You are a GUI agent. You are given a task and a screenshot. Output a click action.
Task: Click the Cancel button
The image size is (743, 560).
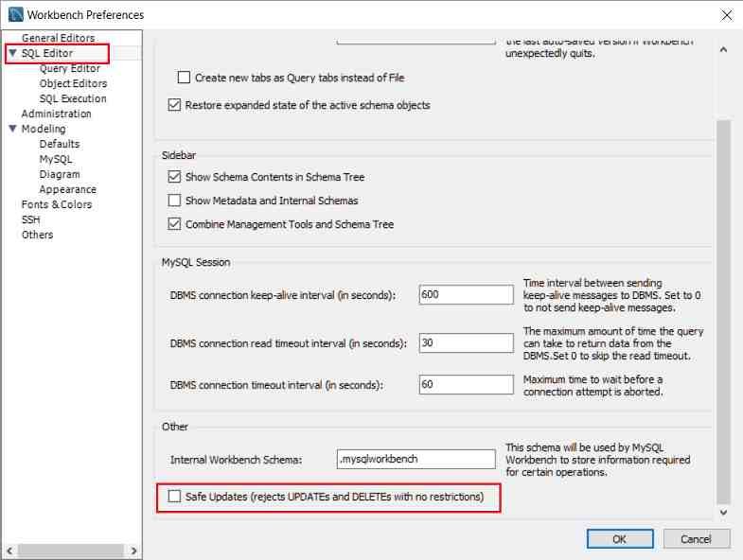[695, 539]
